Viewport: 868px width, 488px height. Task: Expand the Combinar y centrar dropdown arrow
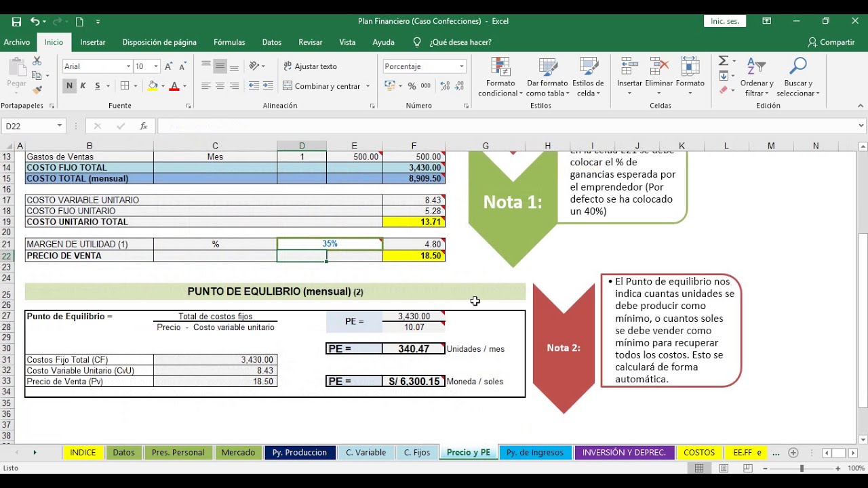(368, 86)
